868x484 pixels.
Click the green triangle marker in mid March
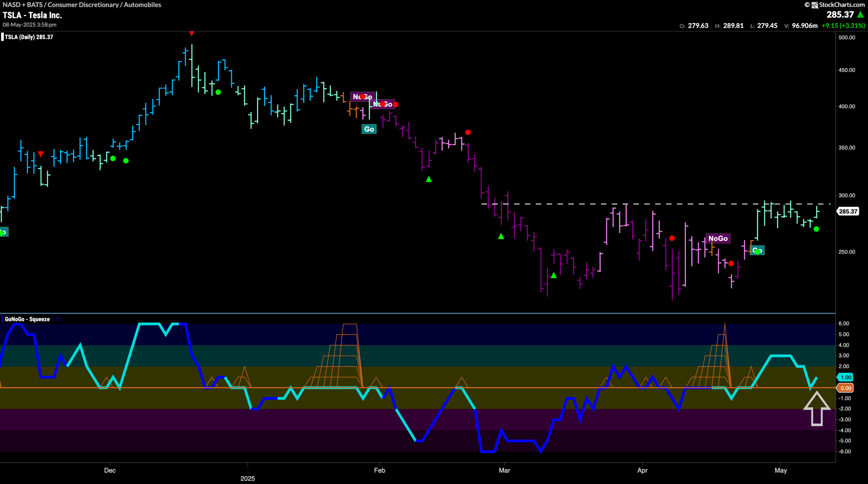click(x=554, y=275)
